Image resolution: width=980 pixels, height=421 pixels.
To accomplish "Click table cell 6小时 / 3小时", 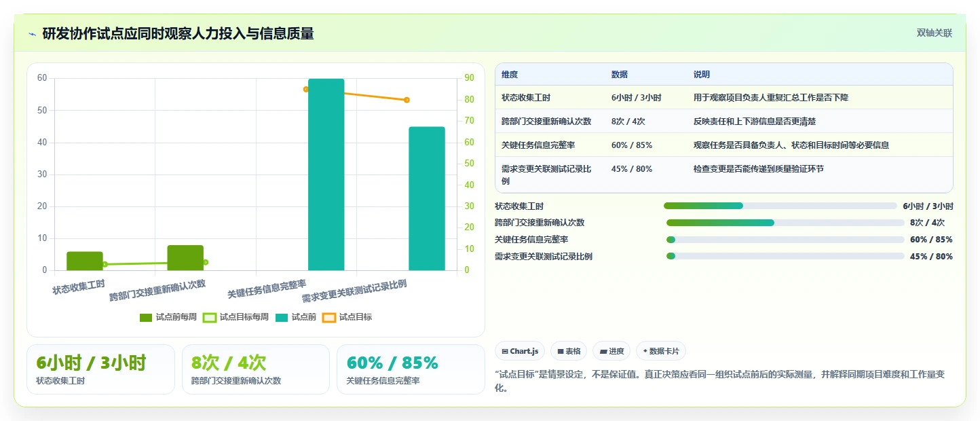I will click(636, 98).
